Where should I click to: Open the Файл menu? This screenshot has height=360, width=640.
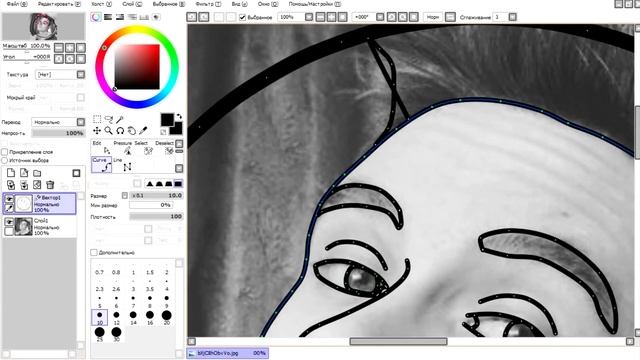pyautogui.click(x=17, y=4)
